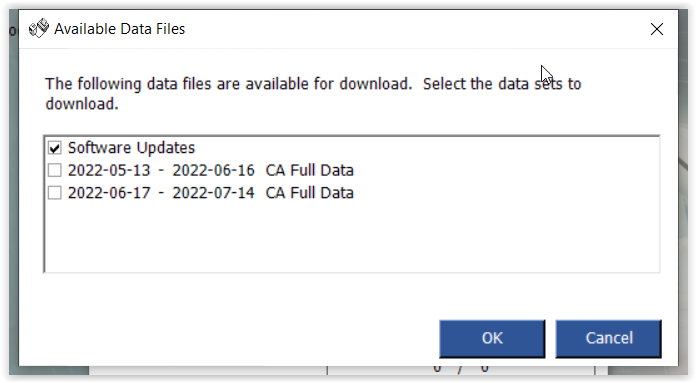Click the word download in second instruction line
Viewport: 696px width, 383px height.
[82, 104]
